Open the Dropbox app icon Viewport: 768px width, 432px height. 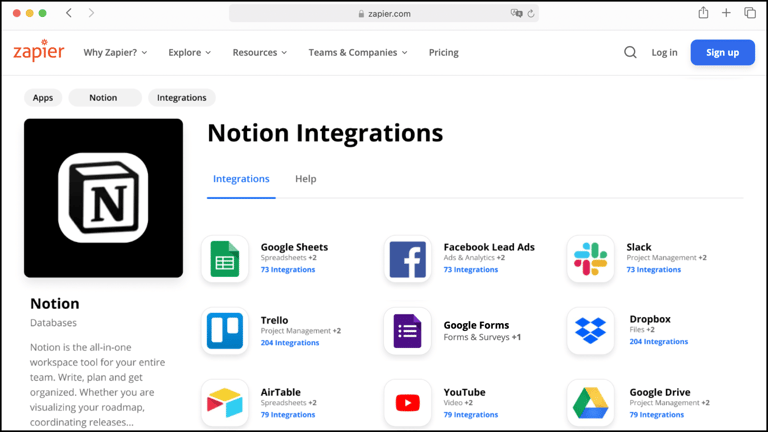(x=590, y=331)
